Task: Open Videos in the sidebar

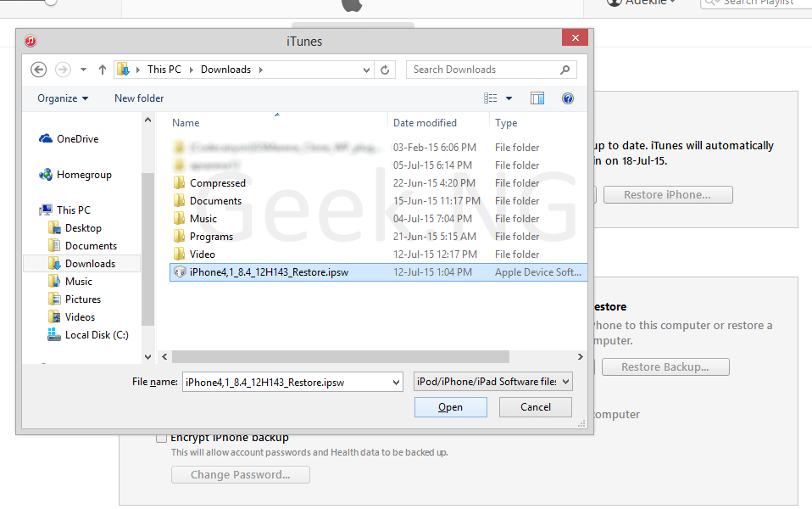Action: click(x=71, y=316)
